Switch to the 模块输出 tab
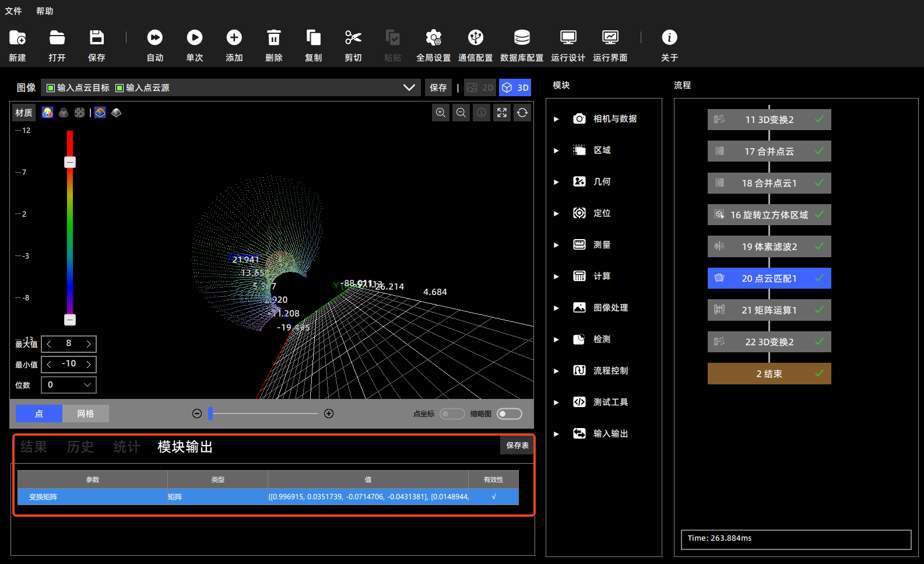924x564 pixels. tap(185, 447)
